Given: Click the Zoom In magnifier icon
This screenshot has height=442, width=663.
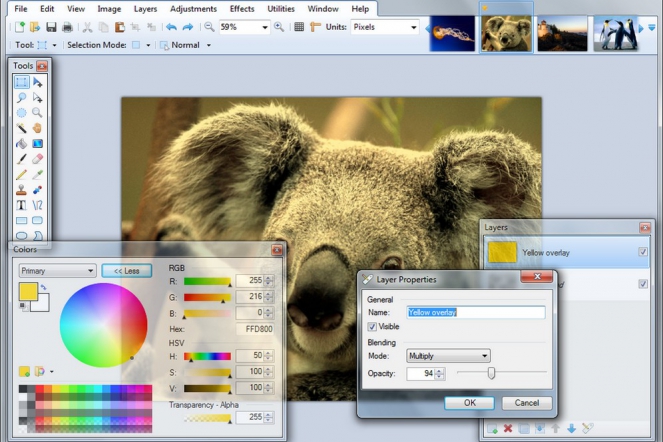Looking at the screenshot, I should [279, 27].
